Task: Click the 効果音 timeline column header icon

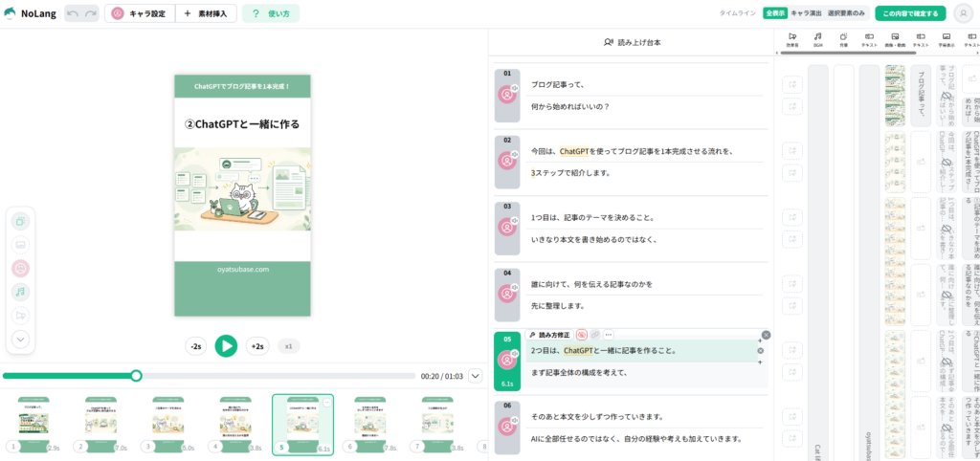Action: [792, 38]
